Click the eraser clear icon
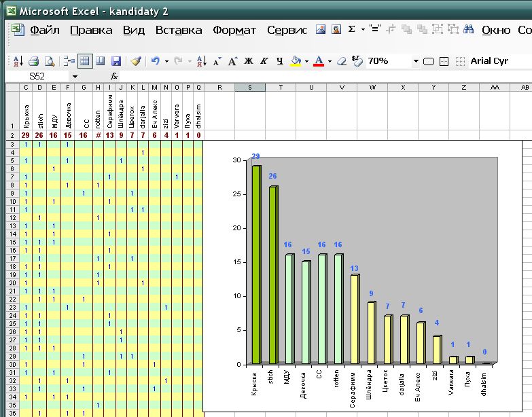Image resolution: width=532 pixels, height=417 pixels. tap(341, 61)
